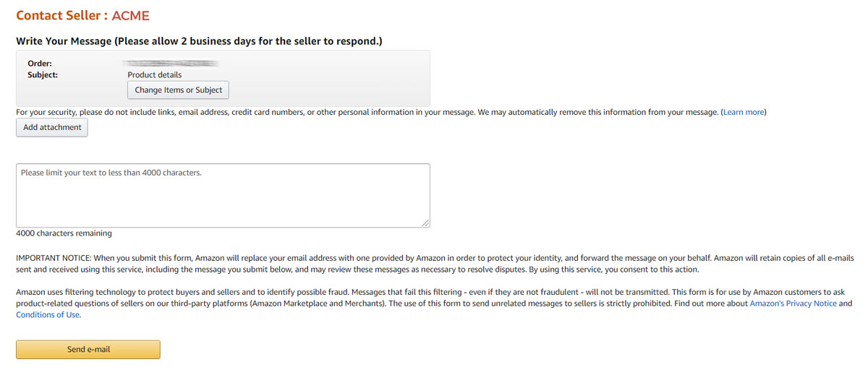Click the Subject label

pos(43,74)
